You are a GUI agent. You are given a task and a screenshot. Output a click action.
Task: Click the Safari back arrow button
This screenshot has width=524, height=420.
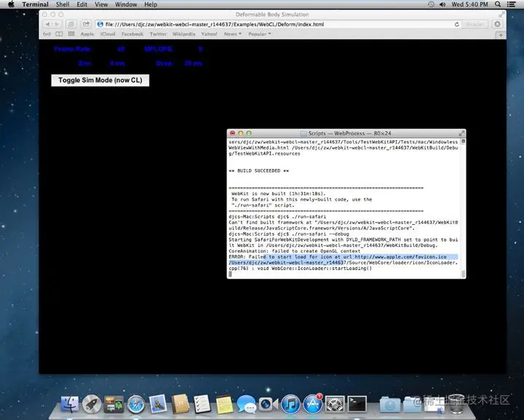point(47,25)
